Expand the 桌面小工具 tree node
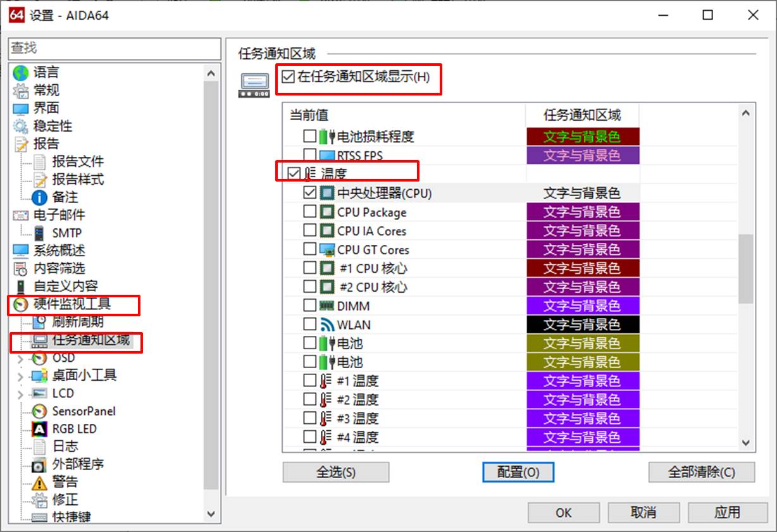The image size is (777, 532). pyautogui.click(x=20, y=375)
